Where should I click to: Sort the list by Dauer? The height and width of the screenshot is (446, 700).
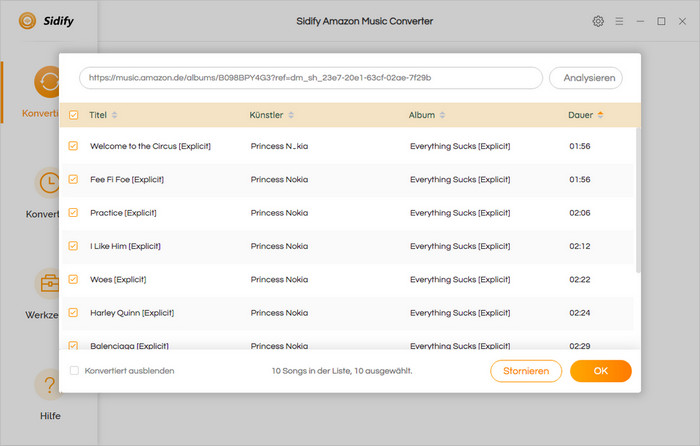pos(600,115)
